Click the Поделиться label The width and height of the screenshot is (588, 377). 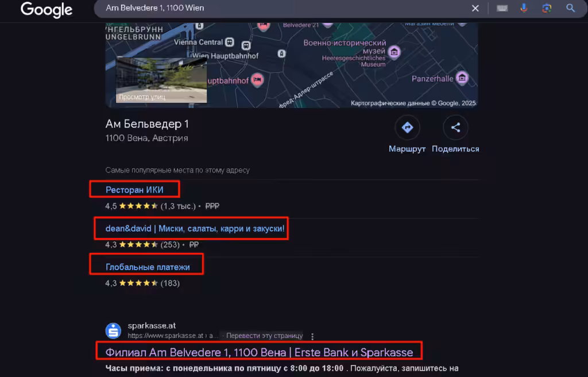[455, 149]
